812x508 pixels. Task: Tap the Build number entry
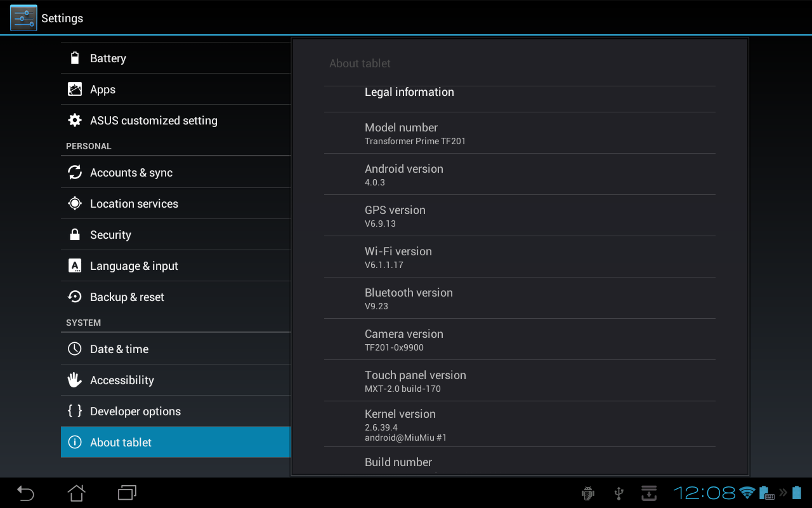tap(520, 462)
